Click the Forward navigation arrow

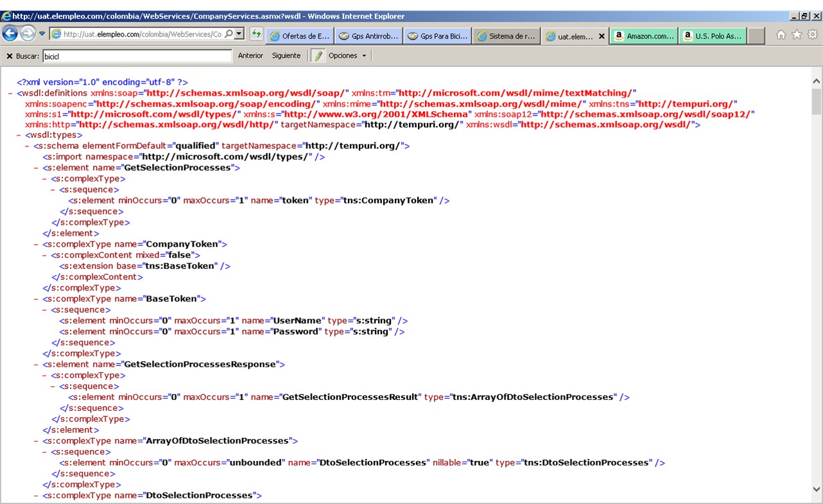(x=28, y=34)
